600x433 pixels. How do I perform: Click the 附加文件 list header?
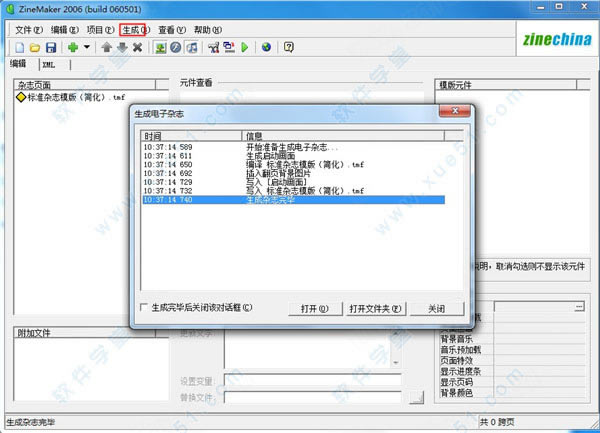click(x=85, y=332)
